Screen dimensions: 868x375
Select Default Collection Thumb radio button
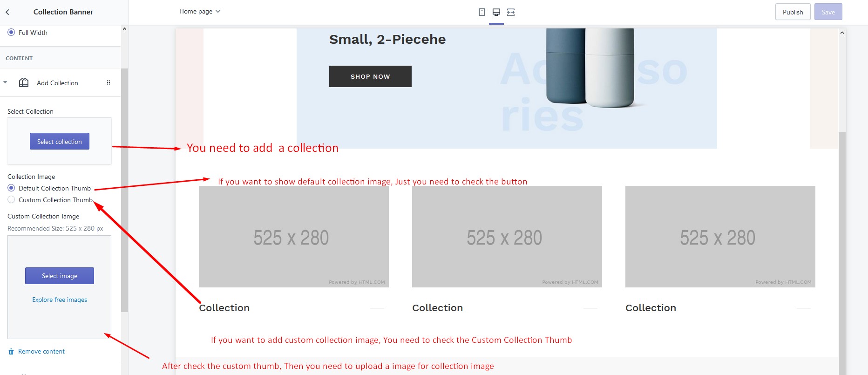11,188
